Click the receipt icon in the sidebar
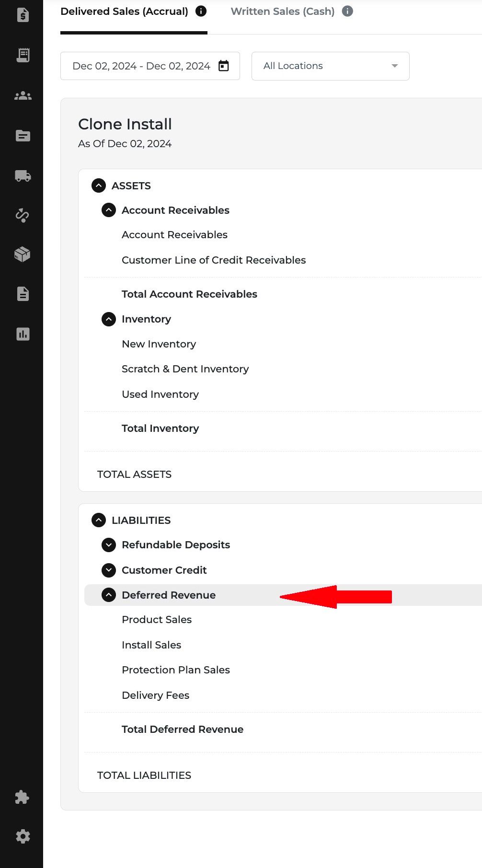The height and width of the screenshot is (868, 482). point(23,55)
